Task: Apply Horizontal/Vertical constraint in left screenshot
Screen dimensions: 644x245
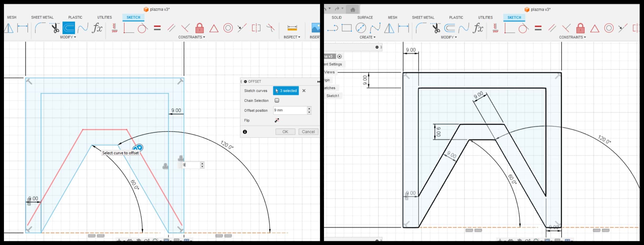Action: click(115, 28)
